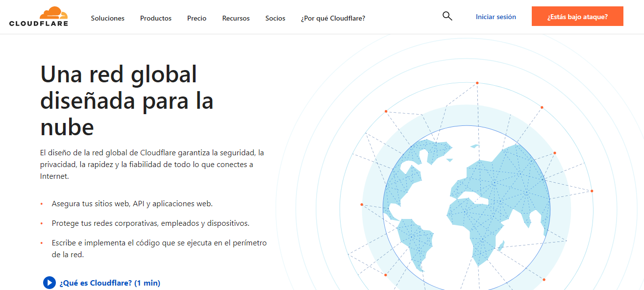Open the Soluciones dropdown menu

(x=107, y=18)
